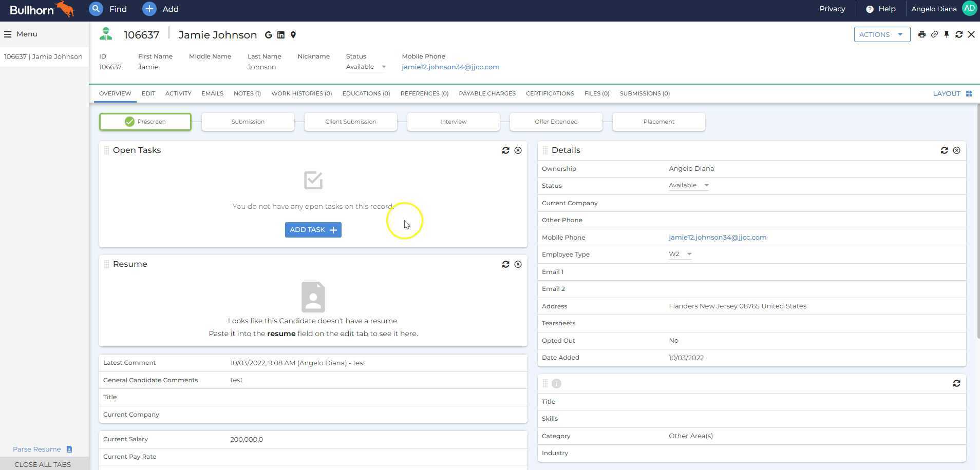Click the map pin location icon

293,35
